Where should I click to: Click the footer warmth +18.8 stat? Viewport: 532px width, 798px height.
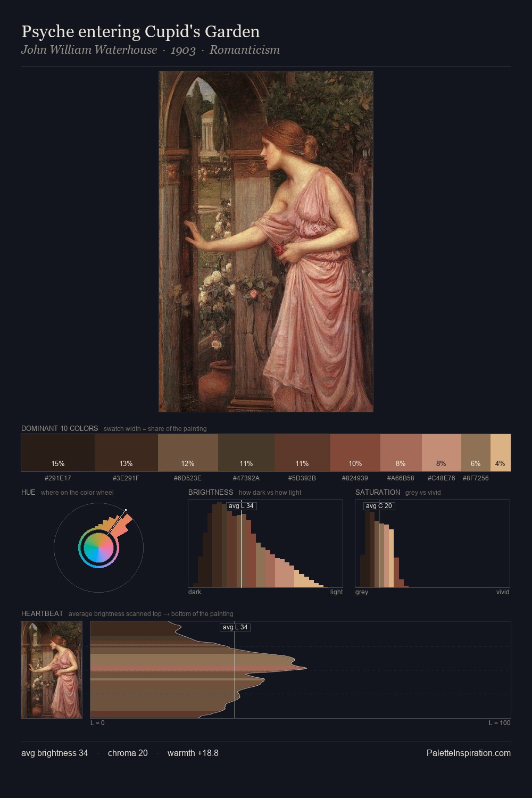[x=193, y=753]
